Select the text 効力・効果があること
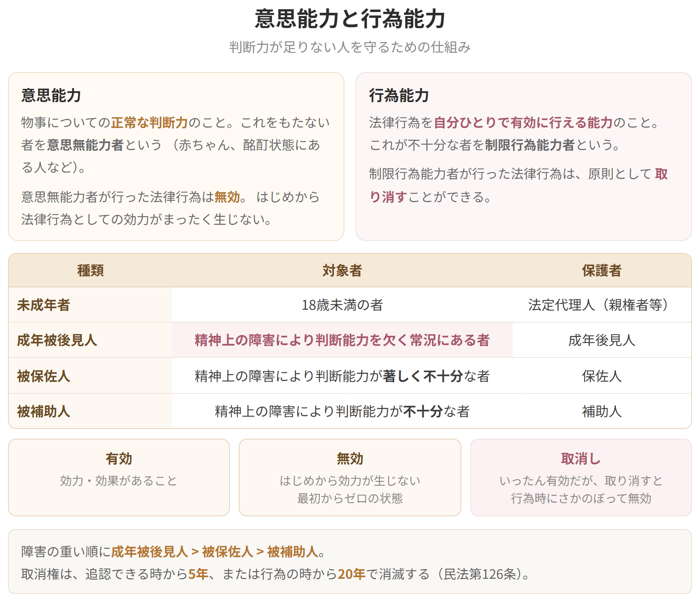 tap(119, 480)
